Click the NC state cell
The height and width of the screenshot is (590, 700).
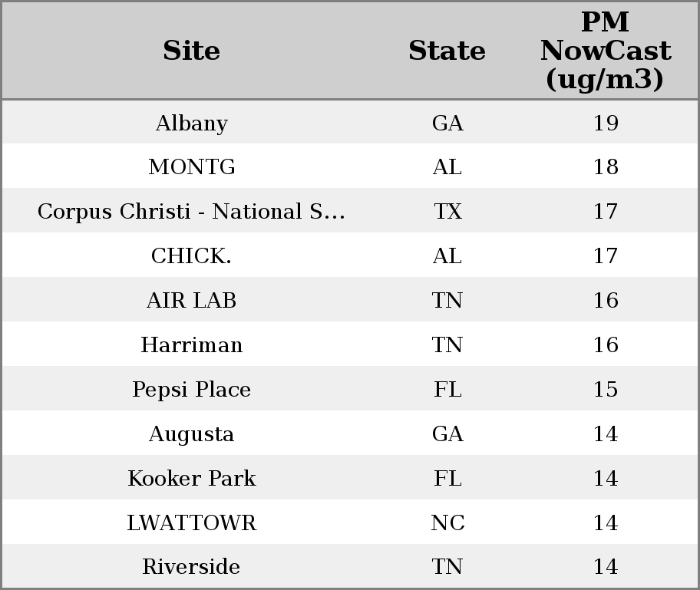tap(447, 523)
